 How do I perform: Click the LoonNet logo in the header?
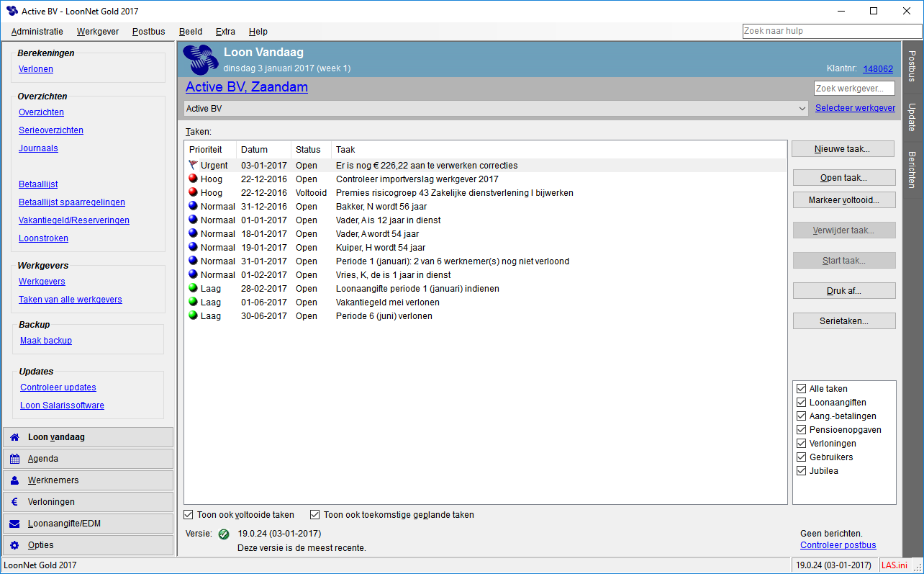200,58
